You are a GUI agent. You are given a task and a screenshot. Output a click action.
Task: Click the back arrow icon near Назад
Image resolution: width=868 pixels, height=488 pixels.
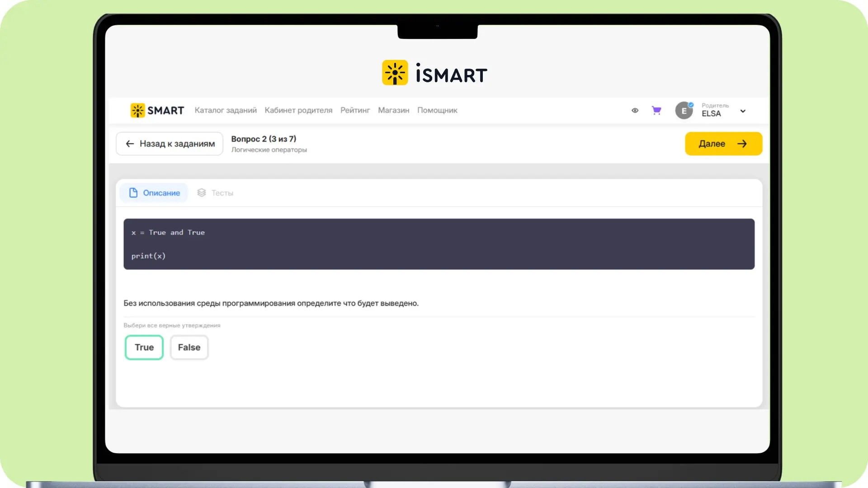[x=130, y=144]
